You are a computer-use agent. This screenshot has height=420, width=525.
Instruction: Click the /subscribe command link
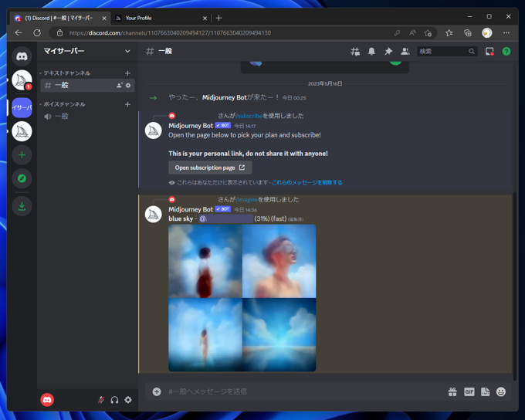tap(249, 116)
